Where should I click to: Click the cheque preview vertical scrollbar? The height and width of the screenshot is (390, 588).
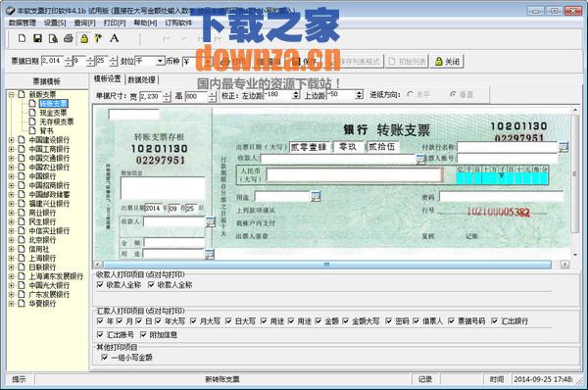575,174
